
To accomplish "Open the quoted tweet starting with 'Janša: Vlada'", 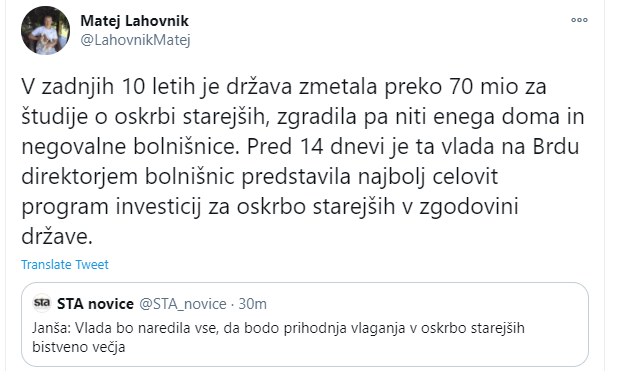I will pyautogui.click(x=305, y=324).
